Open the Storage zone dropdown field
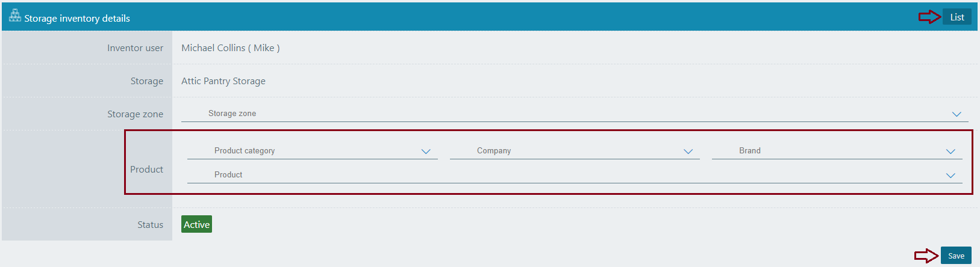This screenshot has width=980, height=267. click(566, 114)
